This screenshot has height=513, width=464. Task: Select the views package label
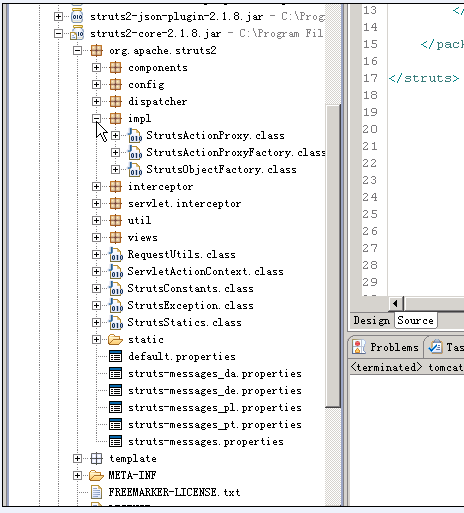(x=143, y=237)
